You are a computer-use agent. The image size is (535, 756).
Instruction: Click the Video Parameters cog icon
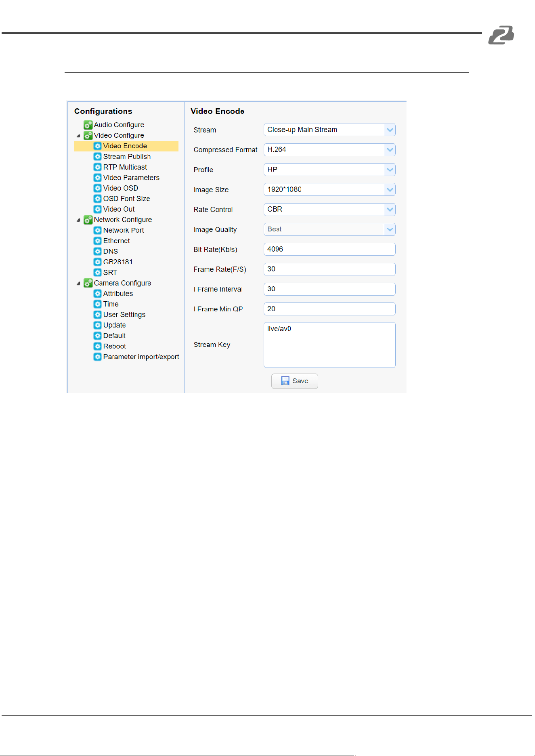(x=97, y=177)
